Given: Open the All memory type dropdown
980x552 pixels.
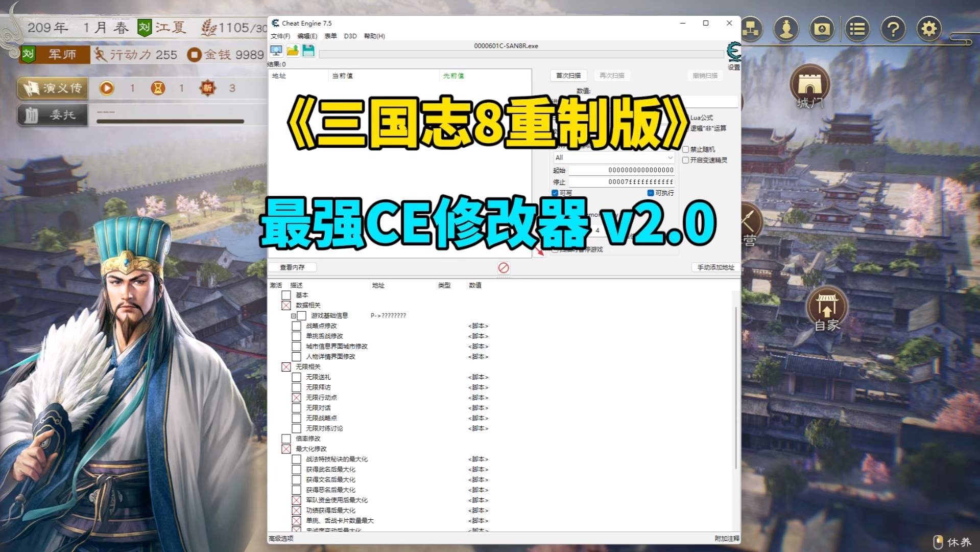Looking at the screenshot, I should tap(614, 157).
